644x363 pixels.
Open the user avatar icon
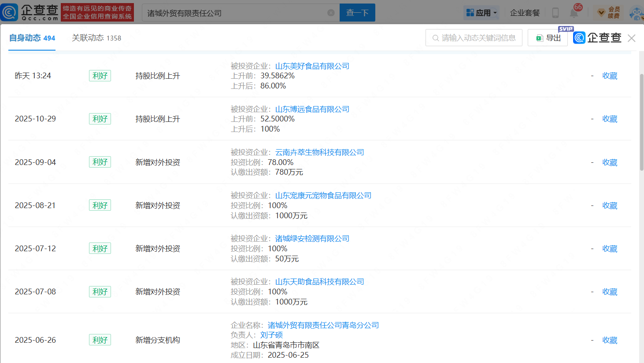637,13
